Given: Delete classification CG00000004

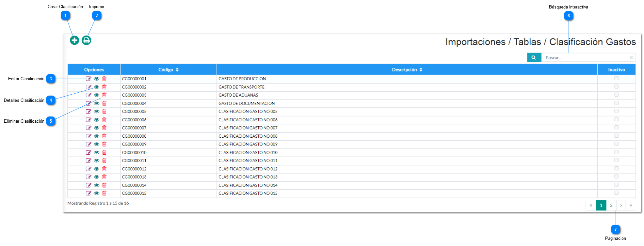Looking at the screenshot, I should pos(104,103).
